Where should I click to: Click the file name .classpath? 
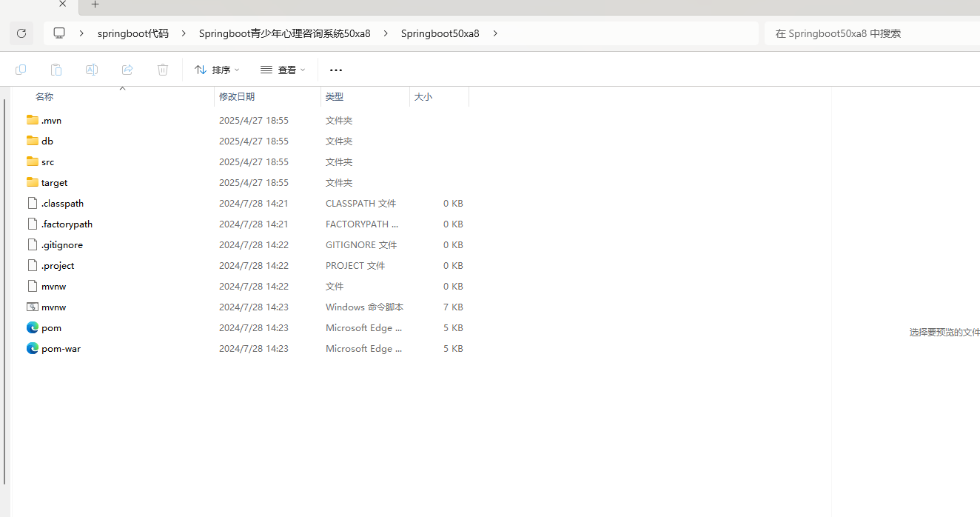pyautogui.click(x=62, y=204)
